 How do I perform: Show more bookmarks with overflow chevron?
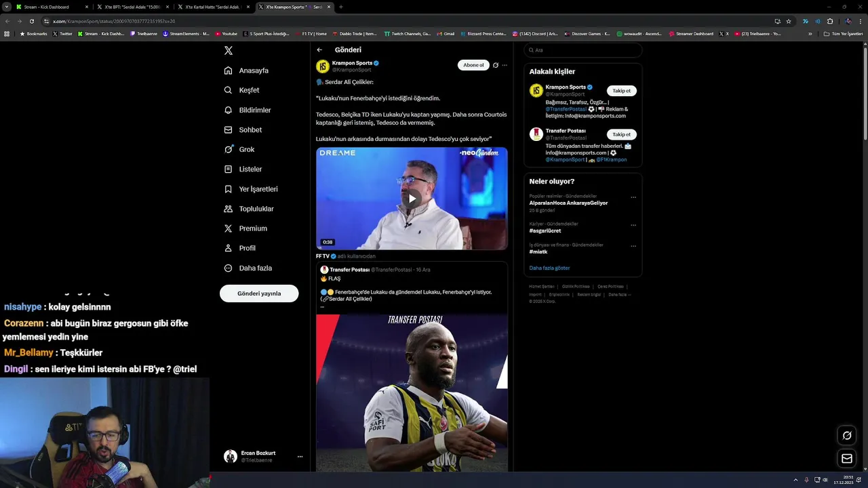click(x=810, y=34)
